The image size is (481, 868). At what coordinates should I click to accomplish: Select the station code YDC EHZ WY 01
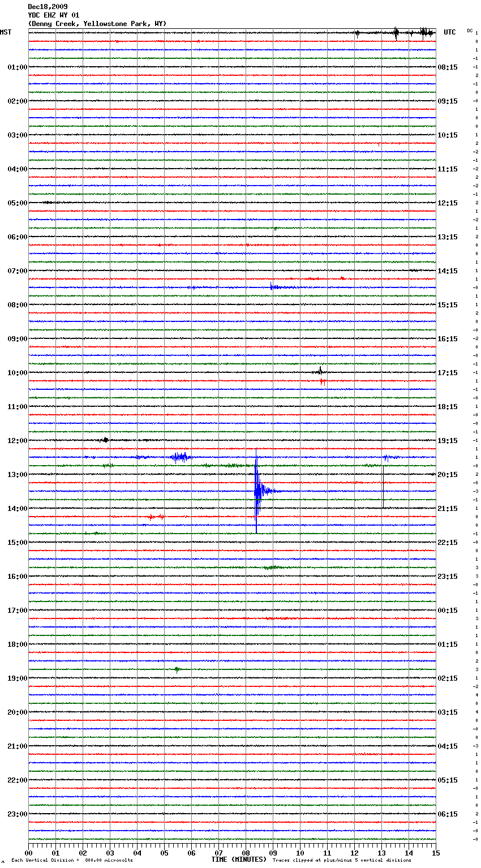pos(53,15)
